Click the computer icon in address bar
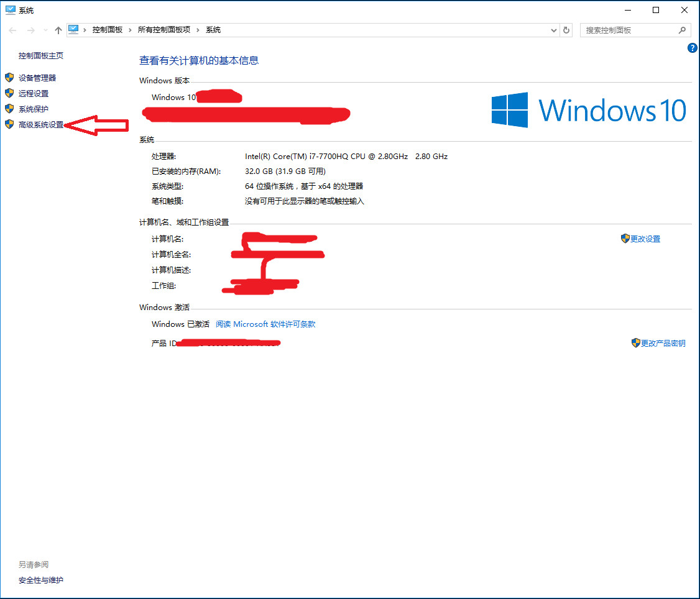 point(73,30)
